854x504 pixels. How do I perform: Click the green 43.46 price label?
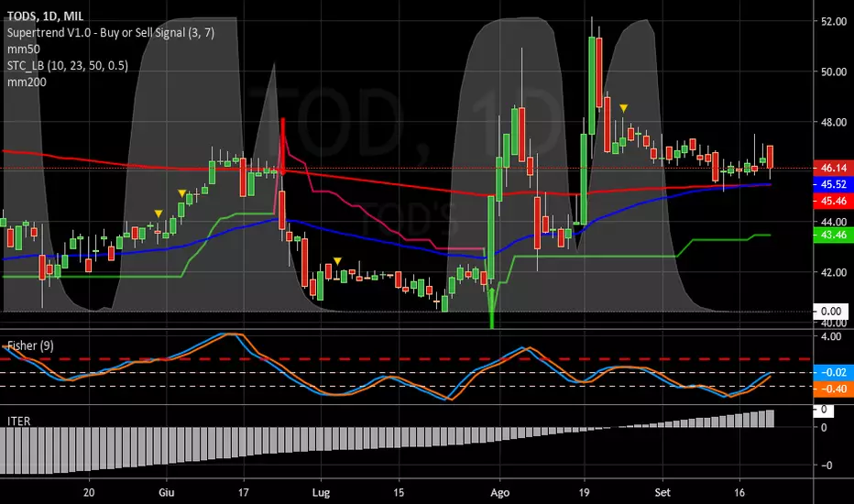[833, 235]
